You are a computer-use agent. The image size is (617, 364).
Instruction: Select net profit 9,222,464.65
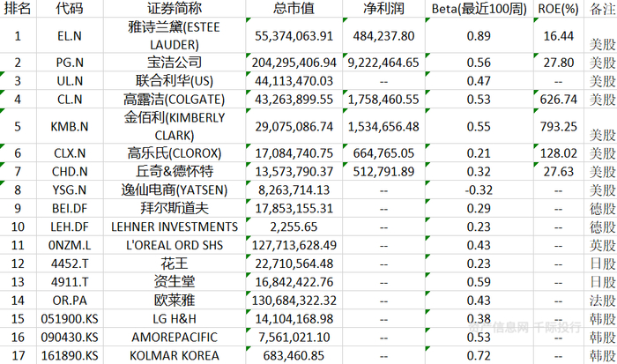383,63
